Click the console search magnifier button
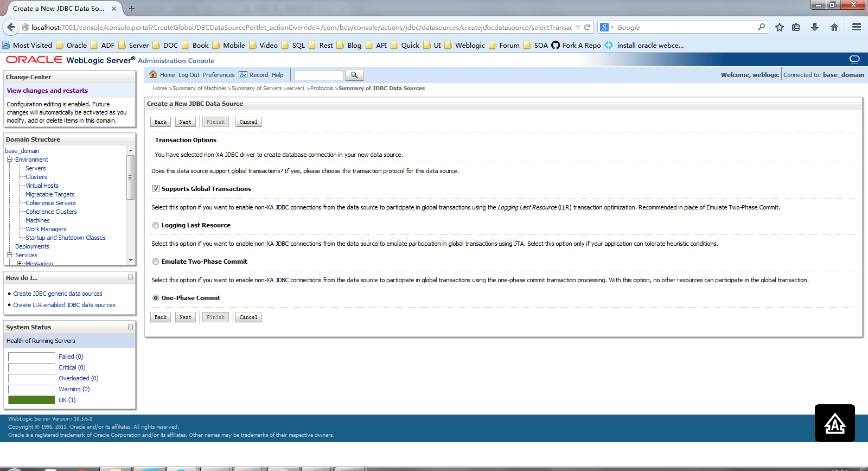This screenshot has width=868, height=471. click(x=354, y=75)
